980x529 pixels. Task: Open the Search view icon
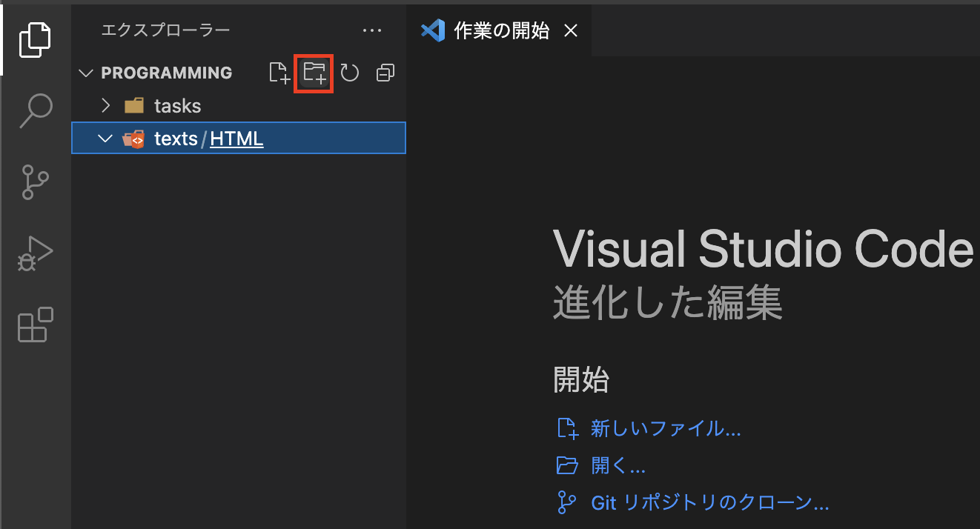35,110
